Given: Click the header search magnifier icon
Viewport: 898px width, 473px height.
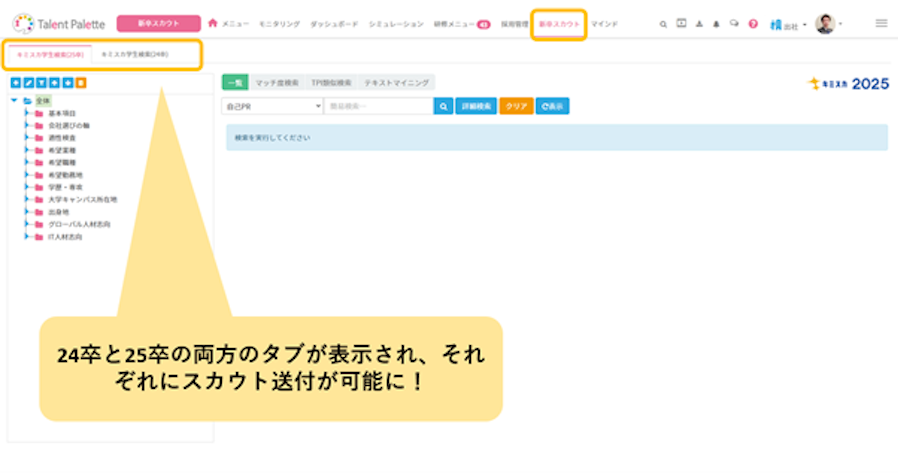Looking at the screenshot, I should (x=663, y=25).
